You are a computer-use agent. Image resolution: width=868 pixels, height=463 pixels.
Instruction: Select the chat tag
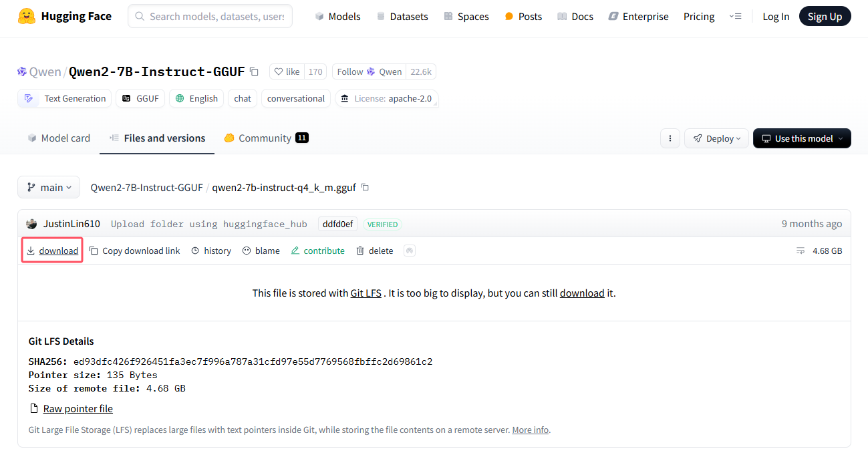[243, 98]
